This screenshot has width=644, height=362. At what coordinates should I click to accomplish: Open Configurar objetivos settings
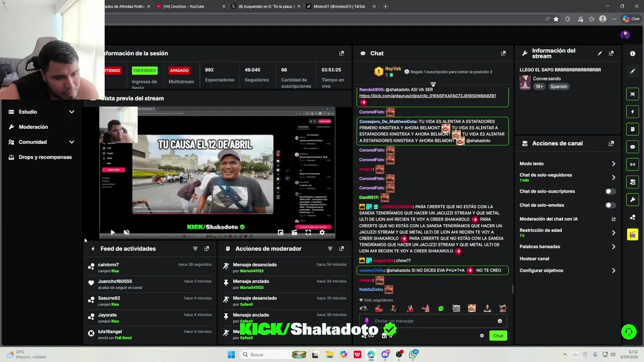pos(568,270)
